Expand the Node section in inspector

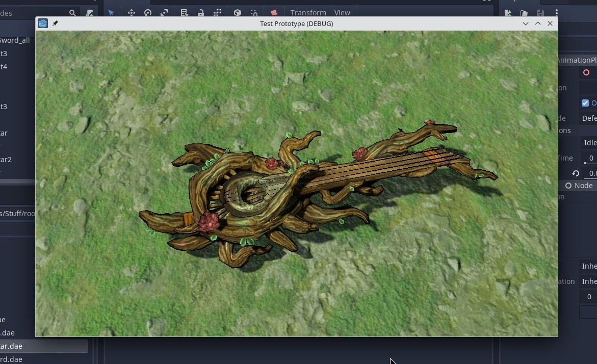(x=579, y=186)
